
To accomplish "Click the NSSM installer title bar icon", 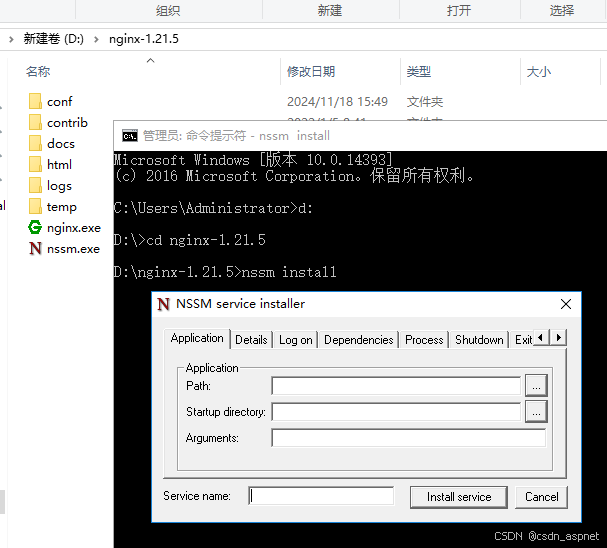I will 164,304.
